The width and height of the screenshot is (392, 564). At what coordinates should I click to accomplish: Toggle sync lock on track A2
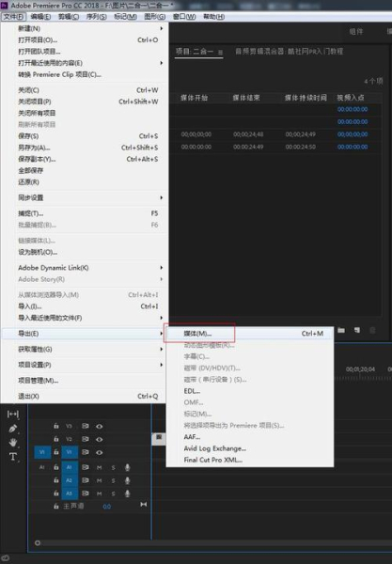point(86,480)
